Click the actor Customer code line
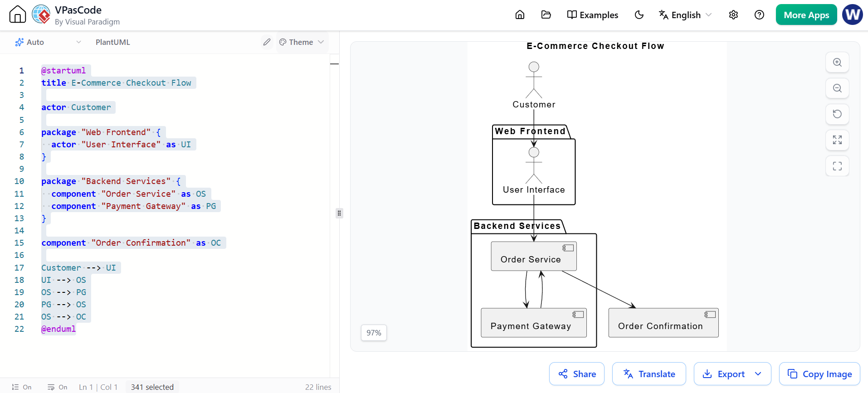Viewport: 868px width, 393px height. (x=76, y=107)
